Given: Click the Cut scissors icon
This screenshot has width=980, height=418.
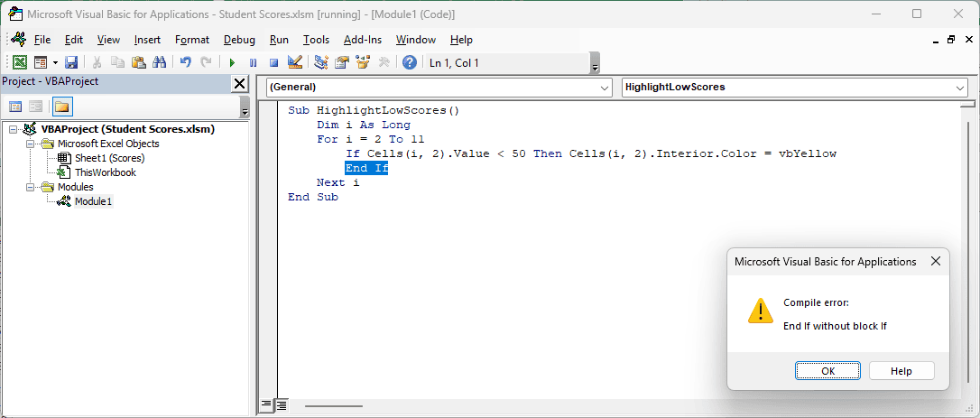Looking at the screenshot, I should [x=97, y=62].
